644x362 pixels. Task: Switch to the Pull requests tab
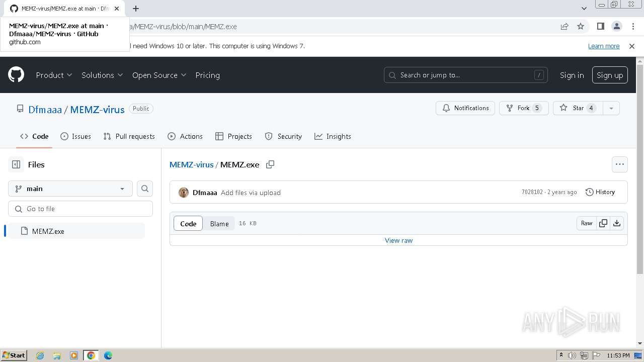click(x=129, y=136)
